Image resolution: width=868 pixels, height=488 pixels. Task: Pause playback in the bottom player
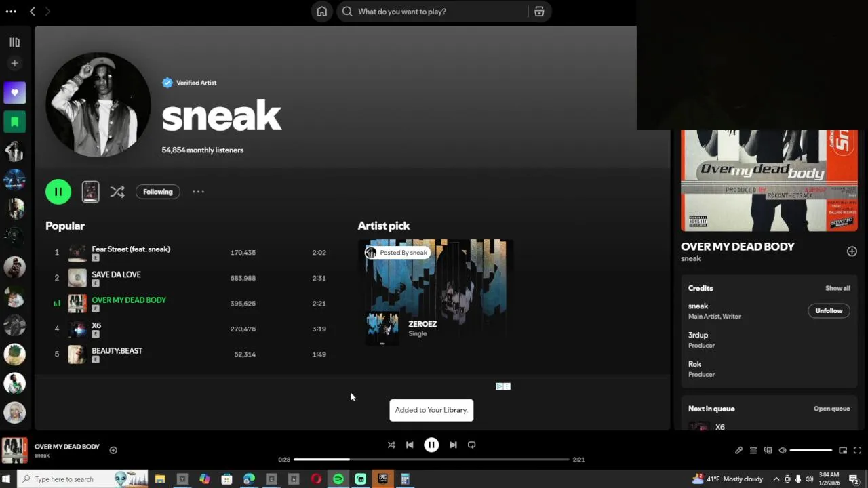point(431,445)
